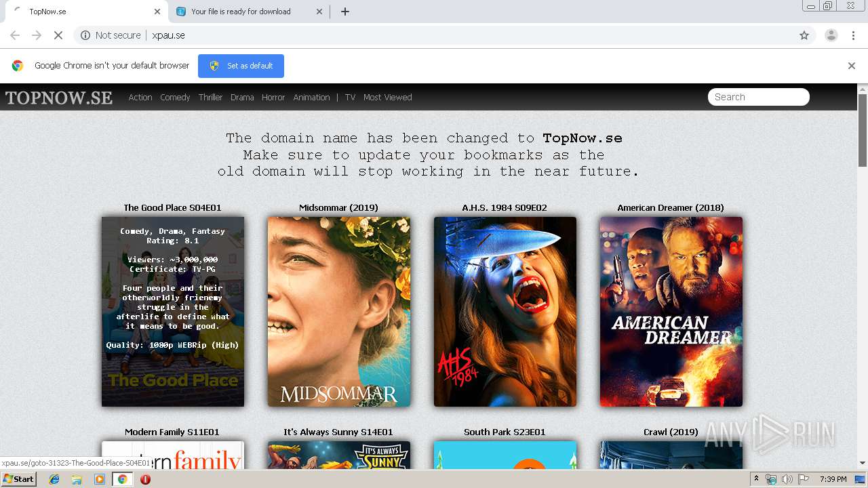
Task: Open Chrome's three-dot menu
Action: tap(854, 35)
